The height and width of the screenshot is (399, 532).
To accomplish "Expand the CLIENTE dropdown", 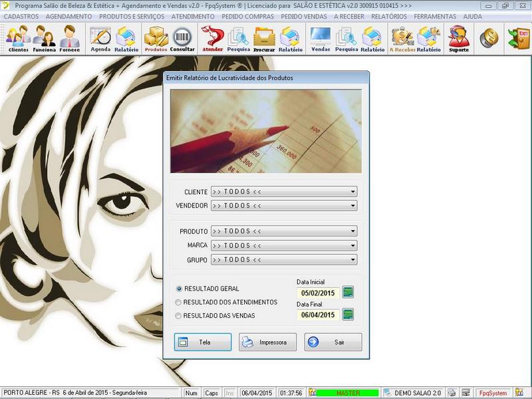I will (353, 192).
